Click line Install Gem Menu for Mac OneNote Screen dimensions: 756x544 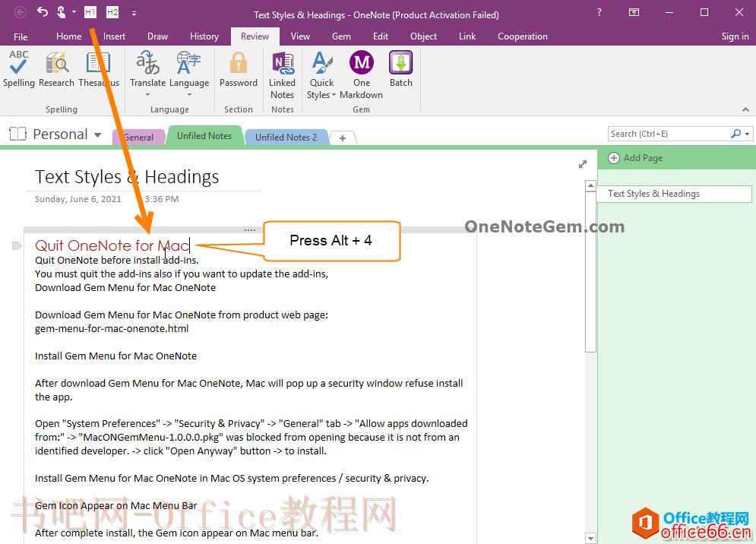point(115,356)
